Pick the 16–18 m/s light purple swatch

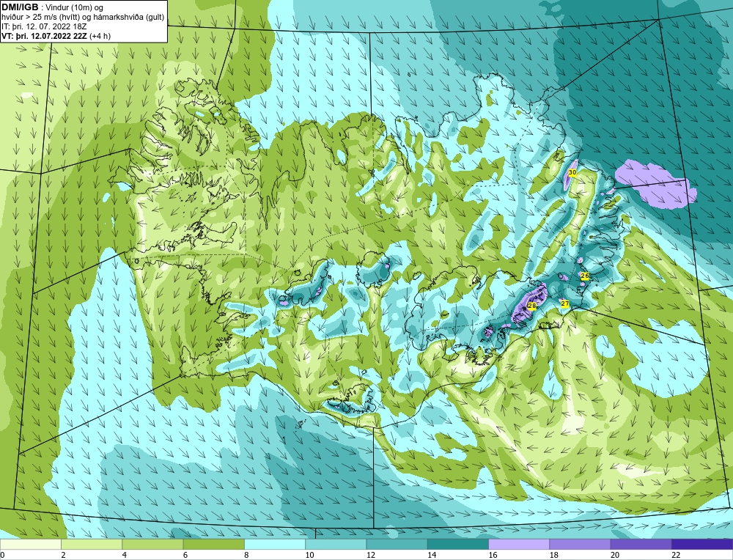pyautogui.click(x=519, y=544)
